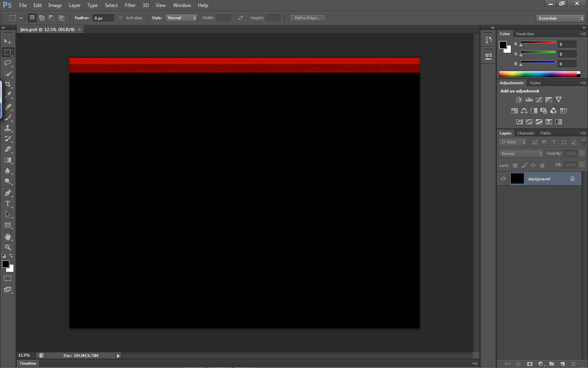This screenshot has height=368, width=588.
Task: Select the Eyedropper tool
Action: point(8,95)
